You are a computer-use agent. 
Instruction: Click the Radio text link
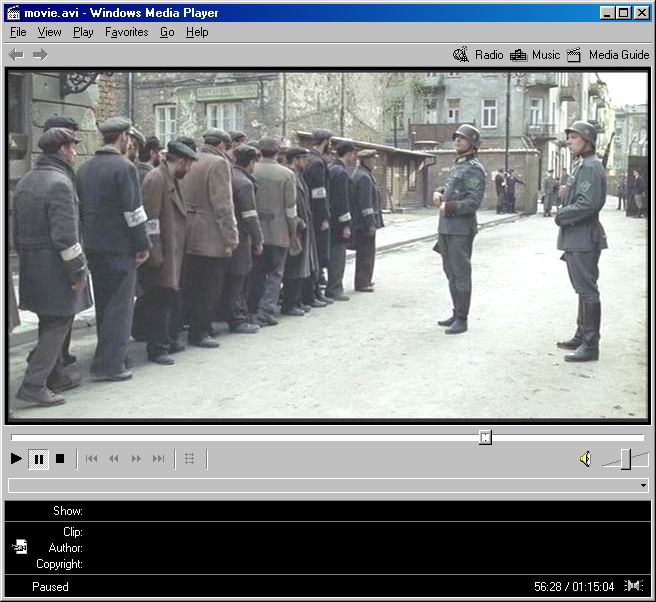489,55
